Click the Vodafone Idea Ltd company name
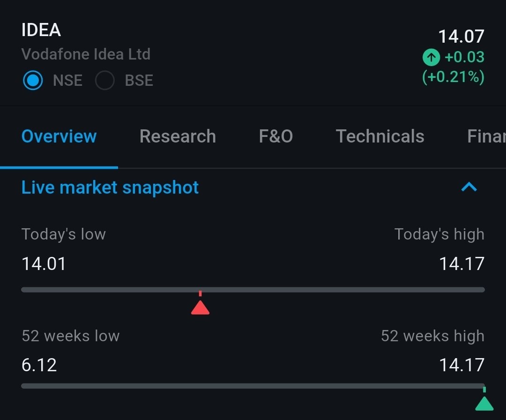Viewport: 506px width, 420px height. (86, 54)
